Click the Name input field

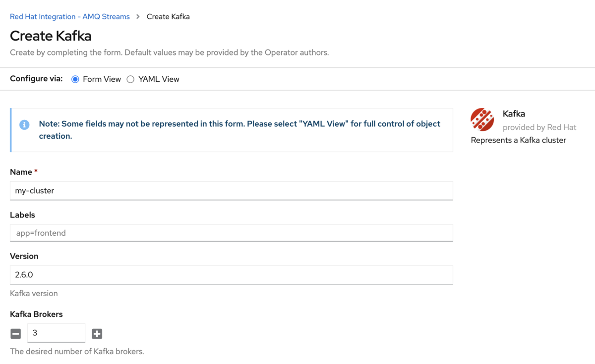(231, 191)
